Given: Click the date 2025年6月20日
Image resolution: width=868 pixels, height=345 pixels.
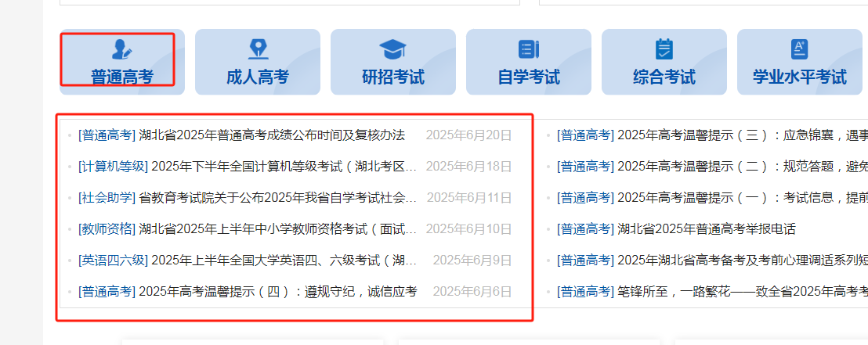Looking at the screenshot, I should 469,135.
